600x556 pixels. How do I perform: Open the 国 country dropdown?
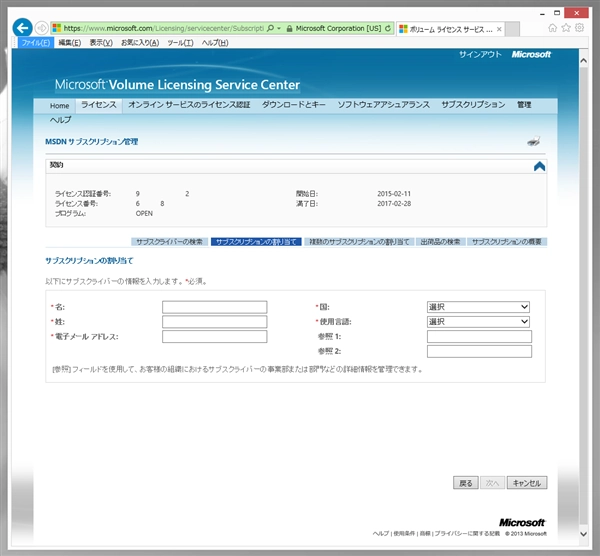(478, 307)
